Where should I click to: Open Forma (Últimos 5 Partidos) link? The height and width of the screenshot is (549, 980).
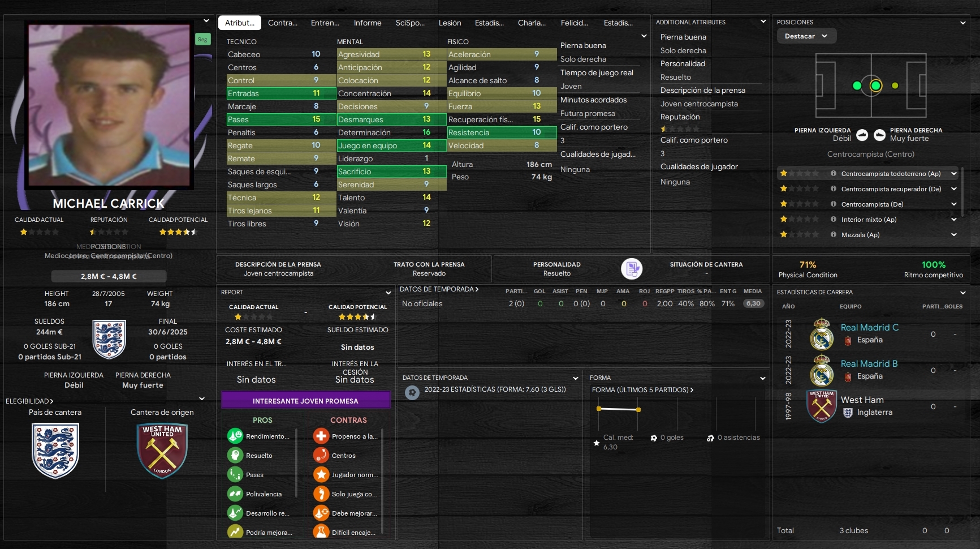(x=643, y=390)
